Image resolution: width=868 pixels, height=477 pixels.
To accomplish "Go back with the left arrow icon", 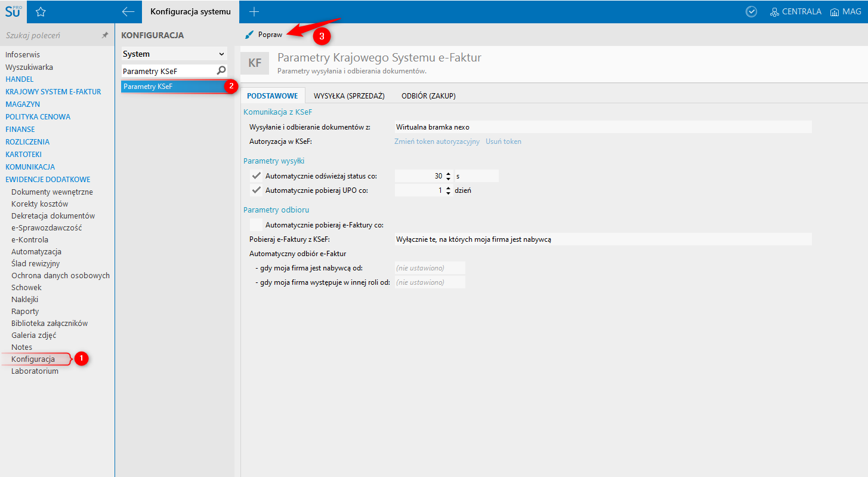I will (x=128, y=11).
